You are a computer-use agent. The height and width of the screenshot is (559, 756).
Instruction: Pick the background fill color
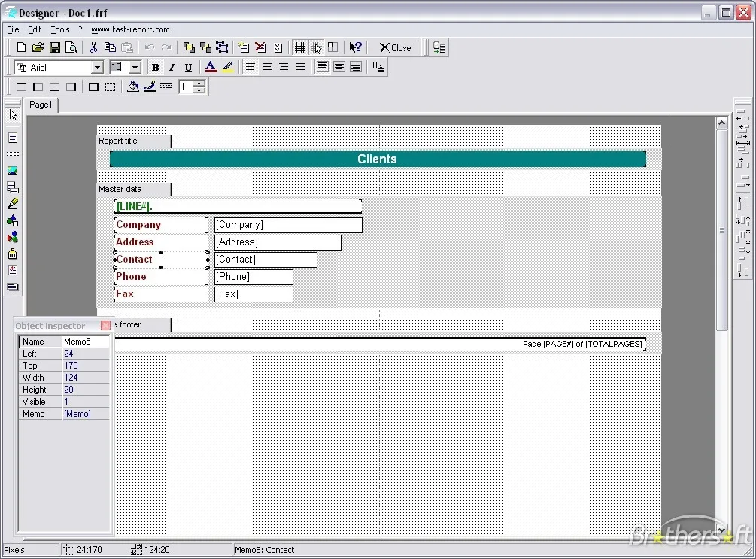(132, 87)
